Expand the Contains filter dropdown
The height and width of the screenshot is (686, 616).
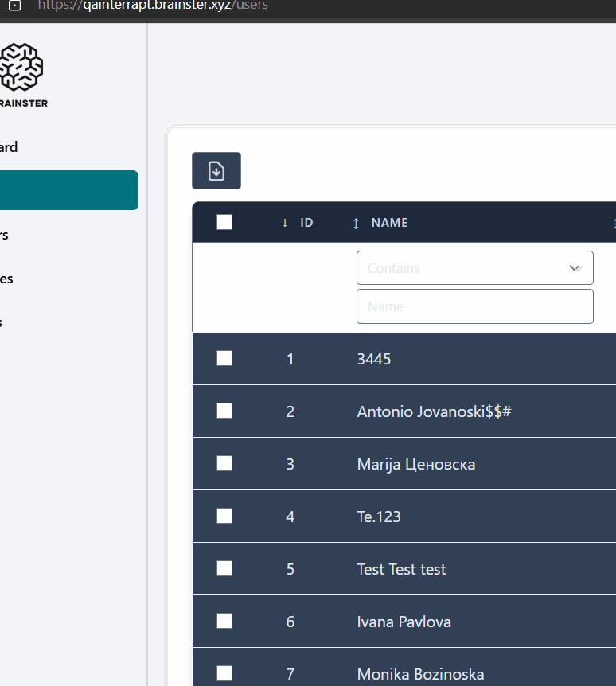click(474, 268)
